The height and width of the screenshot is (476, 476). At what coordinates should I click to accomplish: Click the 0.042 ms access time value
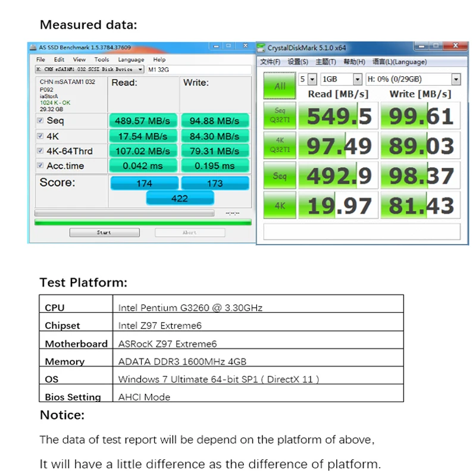pos(143,166)
